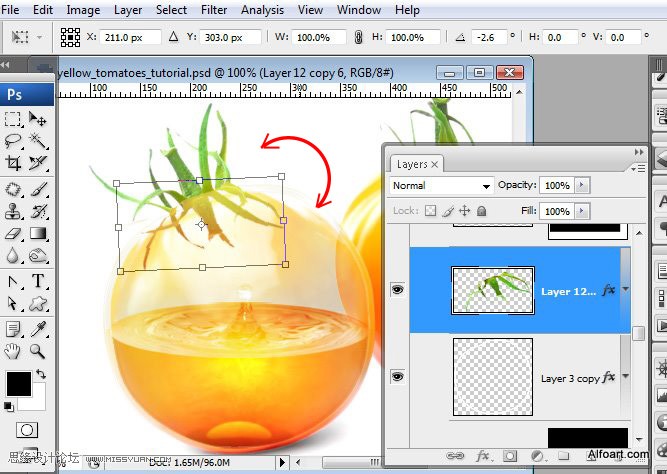Select the Horizontal Type tool

(38, 281)
